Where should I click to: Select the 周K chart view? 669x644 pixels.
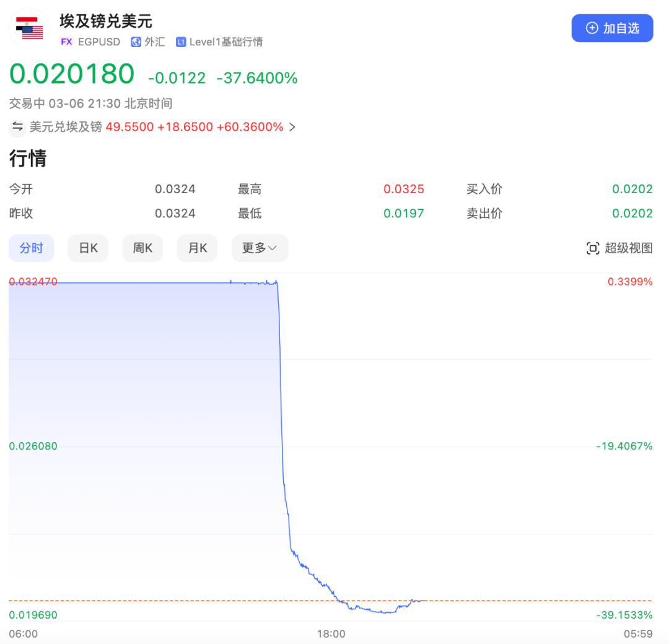pyautogui.click(x=142, y=248)
